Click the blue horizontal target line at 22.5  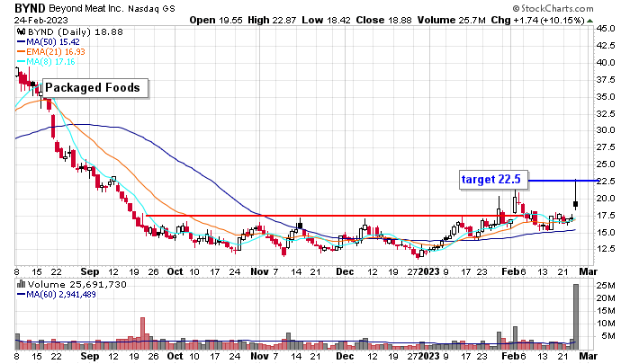click(563, 181)
